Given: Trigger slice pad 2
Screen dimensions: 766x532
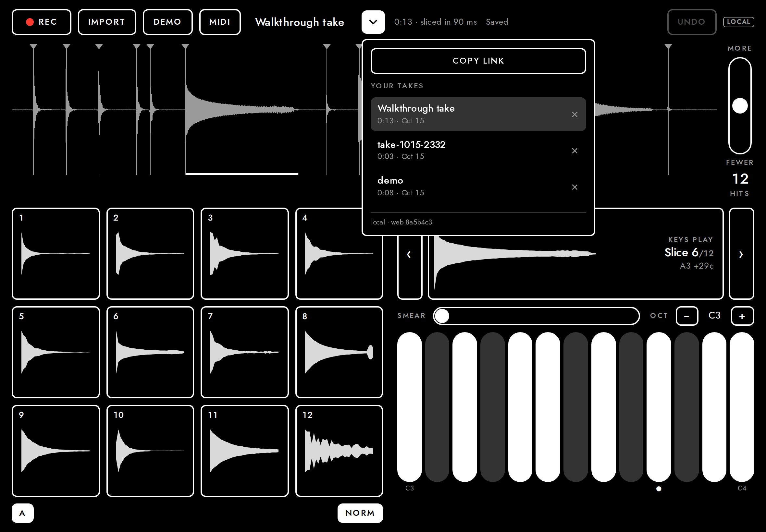Looking at the screenshot, I should (150, 254).
